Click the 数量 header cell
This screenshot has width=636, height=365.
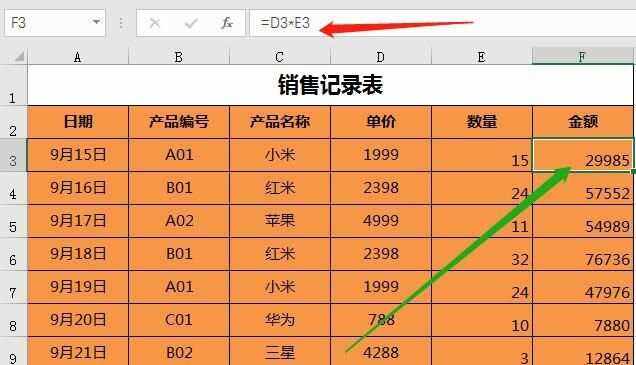tap(481, 122)
